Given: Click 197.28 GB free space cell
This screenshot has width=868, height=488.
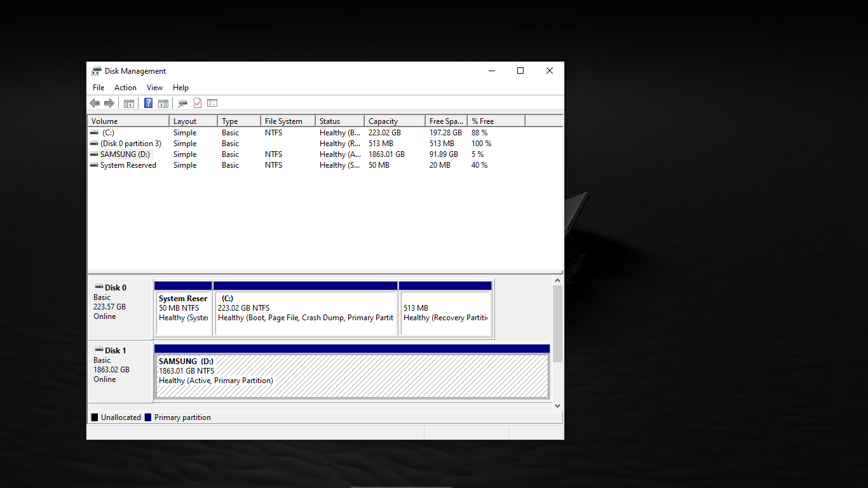Looking at the screenshot, I should (x=445, y=133).
